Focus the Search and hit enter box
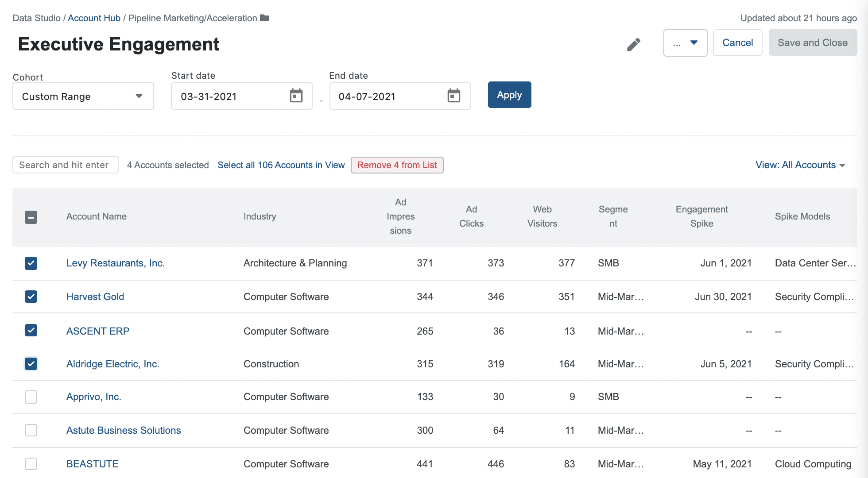868x478 pixels. point(66,165)
